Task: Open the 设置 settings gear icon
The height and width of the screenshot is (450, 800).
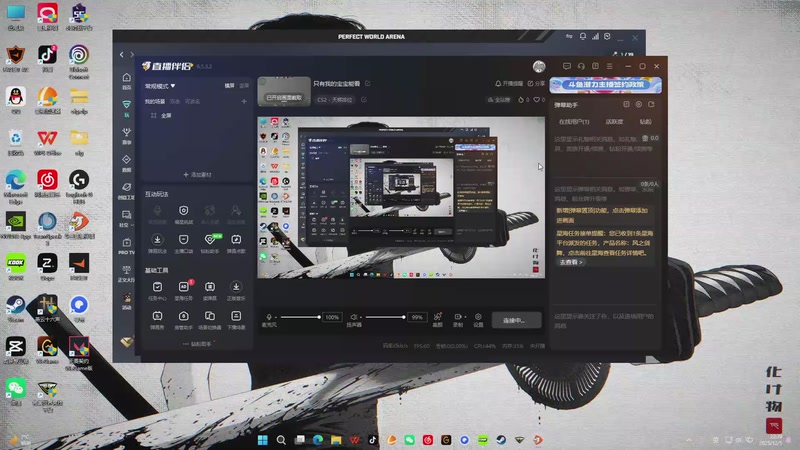Action: click(478, 319)
